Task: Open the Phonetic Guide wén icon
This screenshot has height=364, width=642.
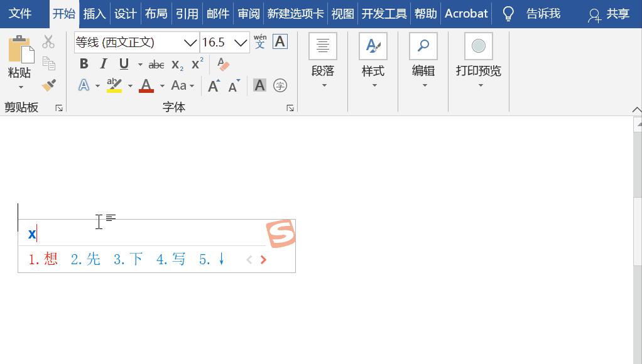Action: pos(259,41)
